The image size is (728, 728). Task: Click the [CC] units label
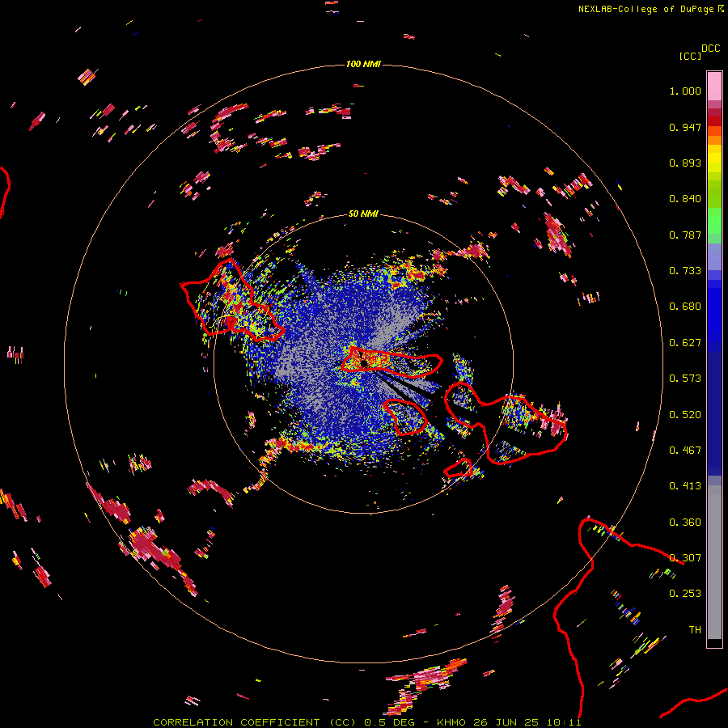(690, 56)
